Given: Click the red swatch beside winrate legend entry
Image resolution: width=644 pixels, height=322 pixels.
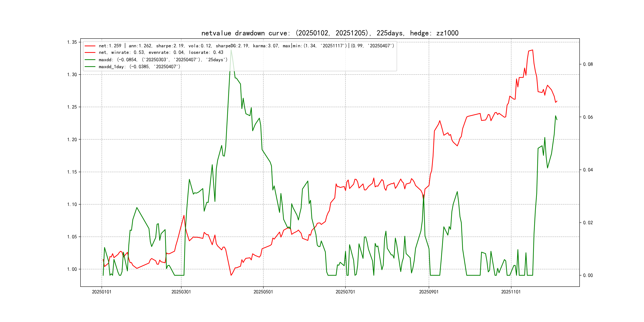Looking at the screenshot, I should click(x=90, y=52).
